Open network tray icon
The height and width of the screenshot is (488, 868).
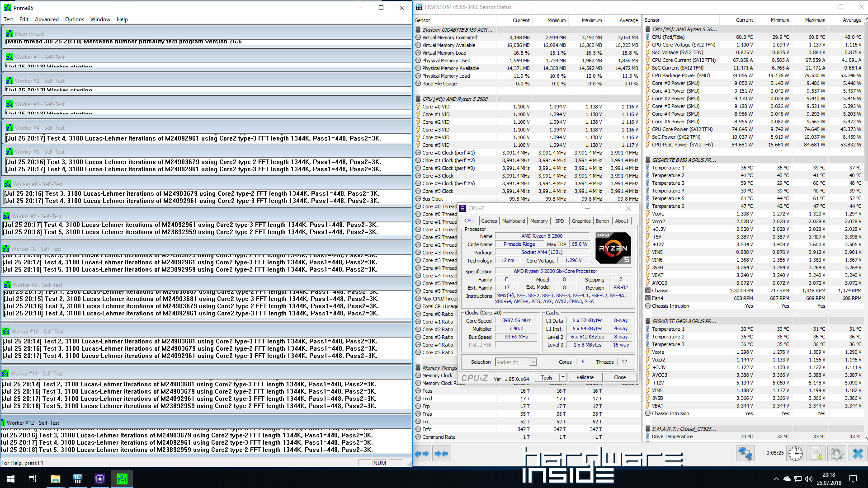click(x=798, y=479)
